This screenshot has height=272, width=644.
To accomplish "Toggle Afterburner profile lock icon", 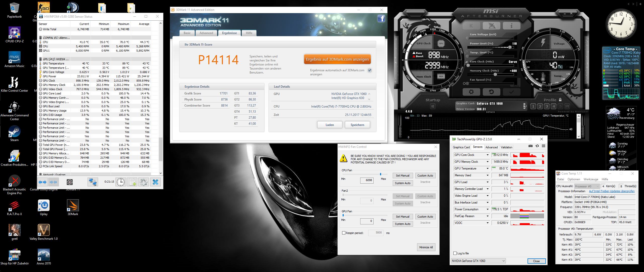I will pyautogui.click(x=560, y=100).
